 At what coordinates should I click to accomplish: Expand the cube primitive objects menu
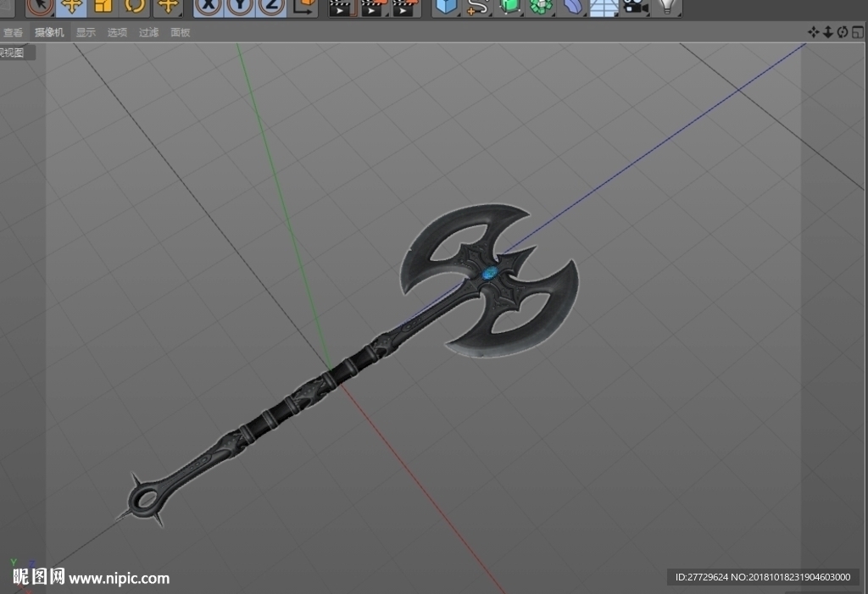click(x=446, y=7)
